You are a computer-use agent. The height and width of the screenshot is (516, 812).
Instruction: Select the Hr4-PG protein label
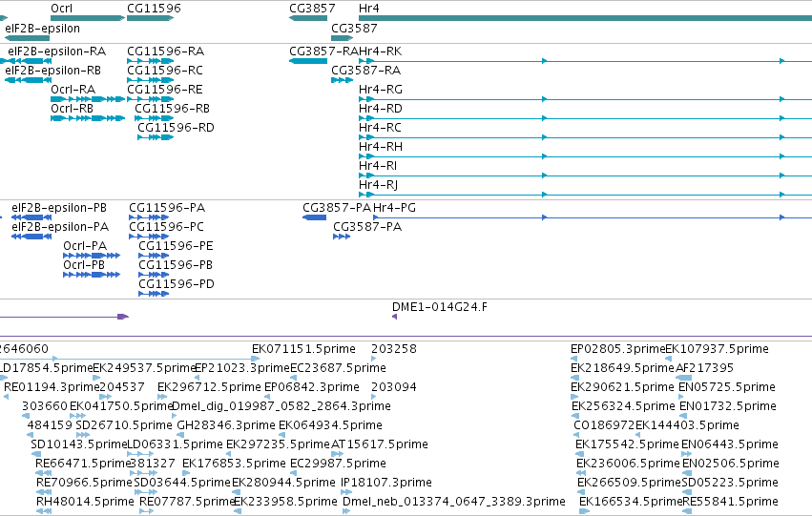pyautogui.click(x=395, y=208)
